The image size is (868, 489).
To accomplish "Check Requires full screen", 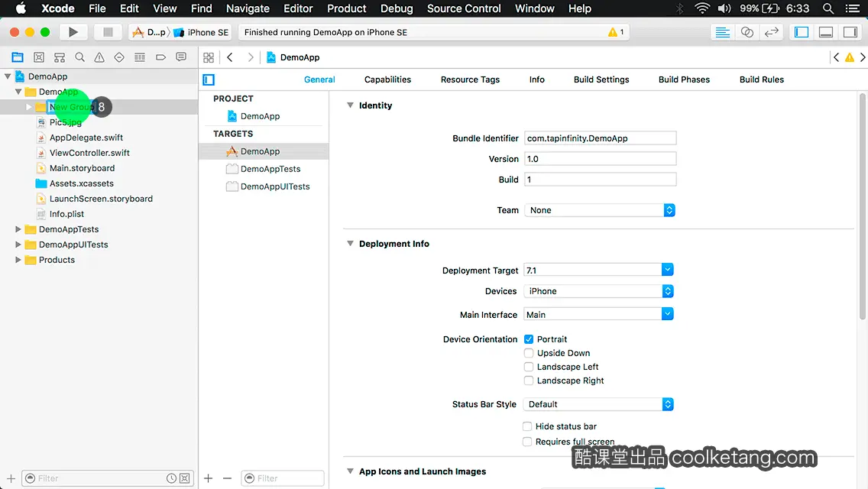I will coord(527,442).
